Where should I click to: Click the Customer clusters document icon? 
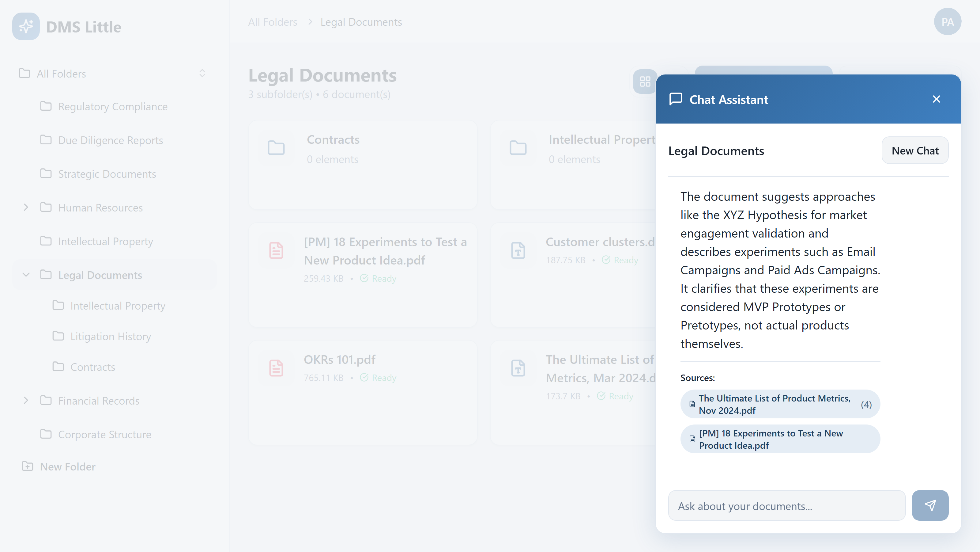click(x=518, y=250)
